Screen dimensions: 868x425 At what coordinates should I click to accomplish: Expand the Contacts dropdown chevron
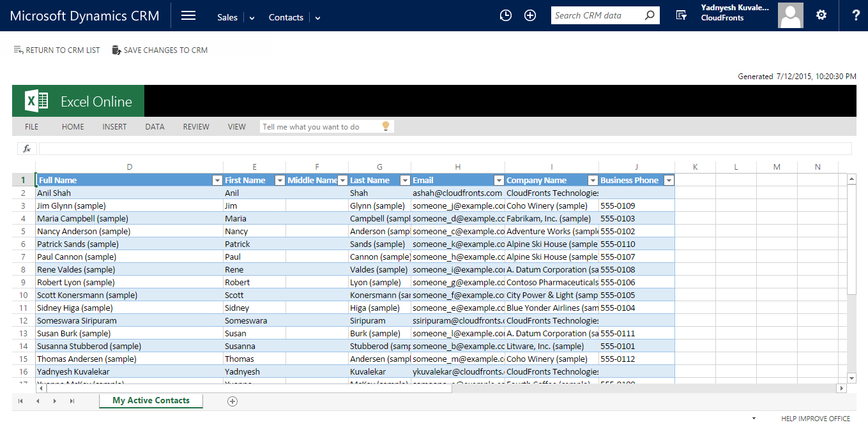click(x=318, y=18)
